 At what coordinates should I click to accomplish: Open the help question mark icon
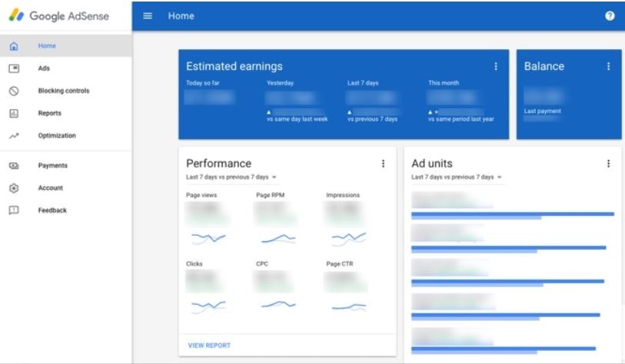(610, 16)
